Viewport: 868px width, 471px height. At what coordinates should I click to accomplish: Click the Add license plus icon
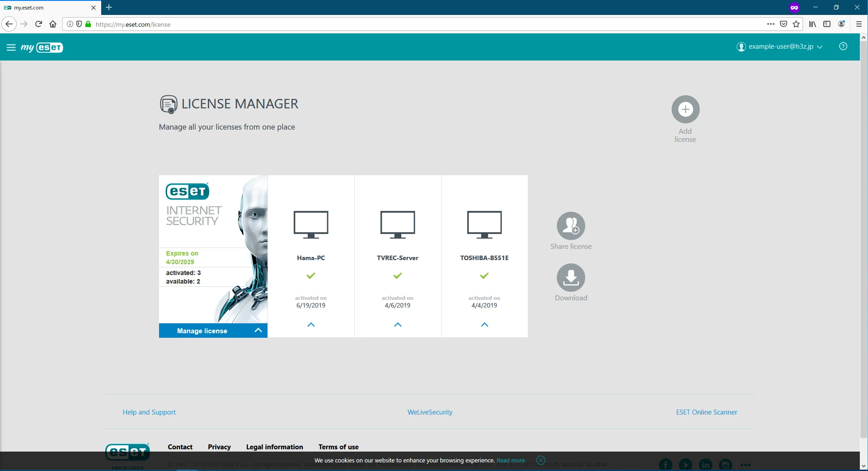(x=685, y=109)
